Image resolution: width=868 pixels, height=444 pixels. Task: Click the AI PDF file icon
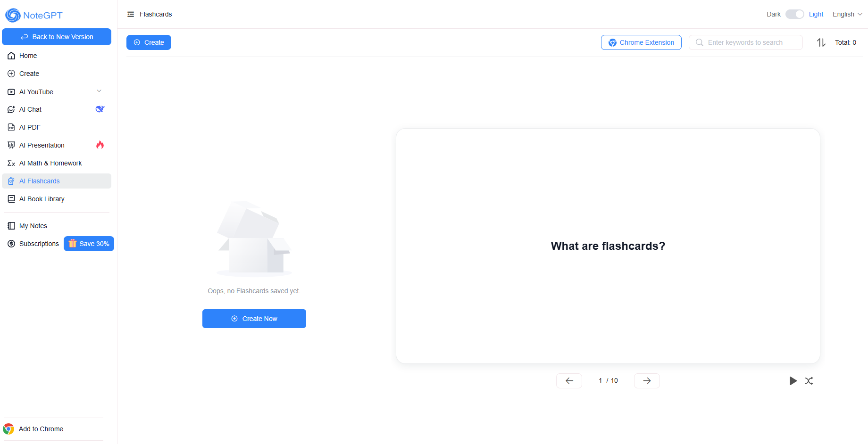pos(11,127)
